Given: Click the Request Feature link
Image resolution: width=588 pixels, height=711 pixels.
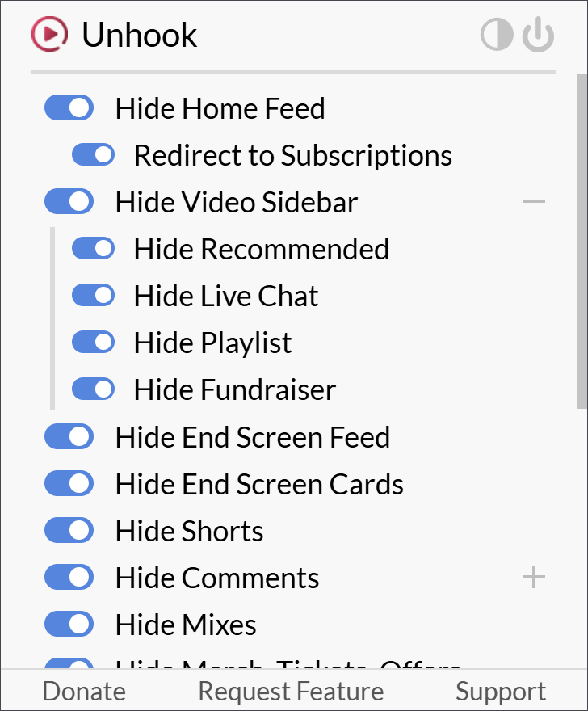Looking at the screenshot, I should click(291, 692).
